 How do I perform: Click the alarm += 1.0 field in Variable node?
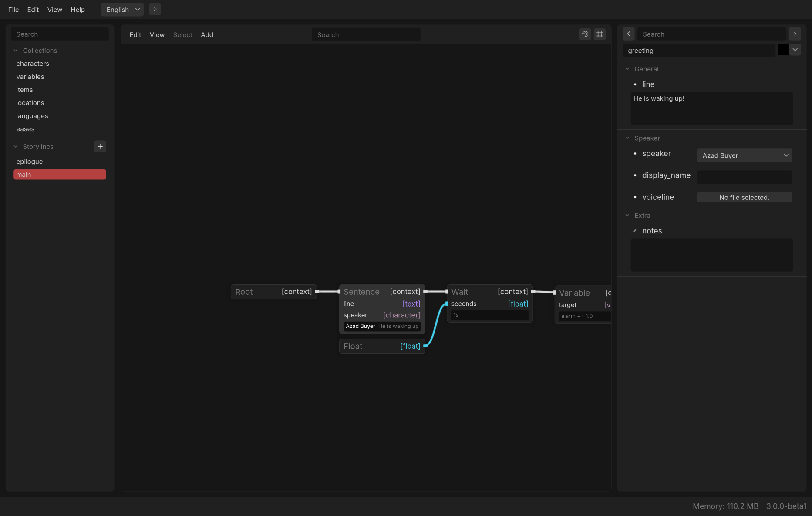pyautogui.click(x=585, y=316)
